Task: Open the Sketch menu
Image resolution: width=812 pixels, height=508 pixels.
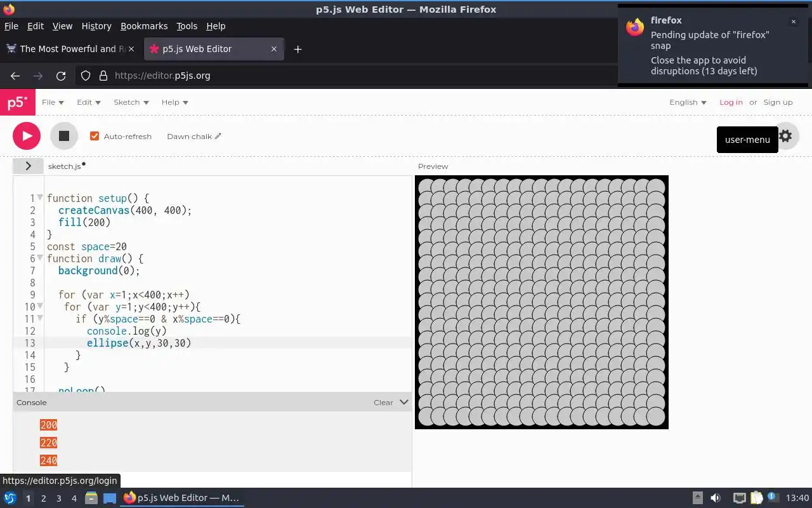Action: pos(131,102)
